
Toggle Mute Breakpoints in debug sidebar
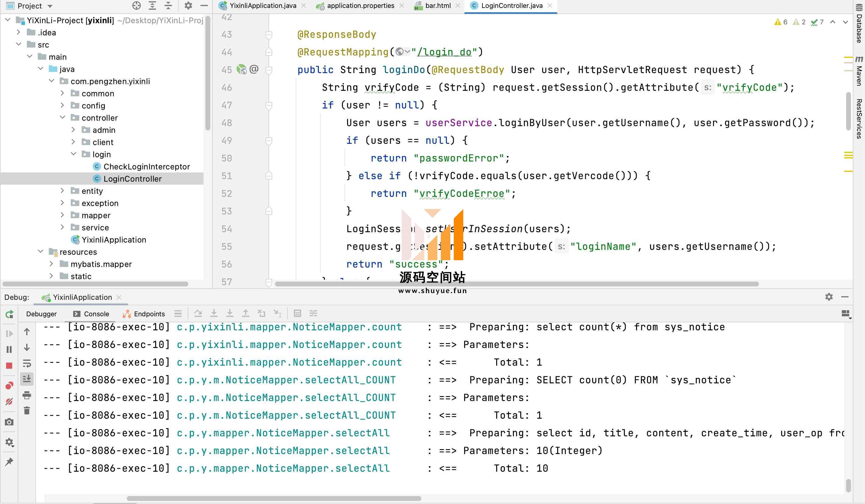(9, 401)
